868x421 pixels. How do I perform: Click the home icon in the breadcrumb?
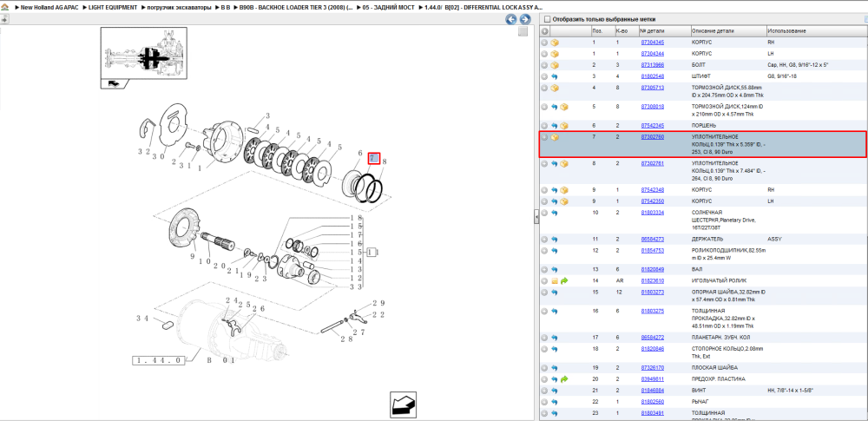(4, 9)
